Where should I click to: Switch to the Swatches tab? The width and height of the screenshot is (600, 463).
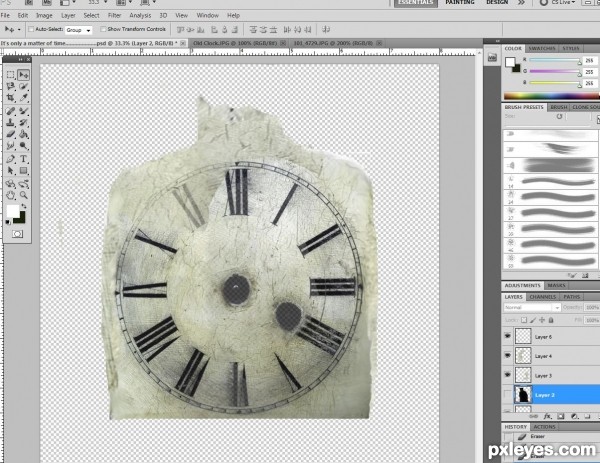542,49
